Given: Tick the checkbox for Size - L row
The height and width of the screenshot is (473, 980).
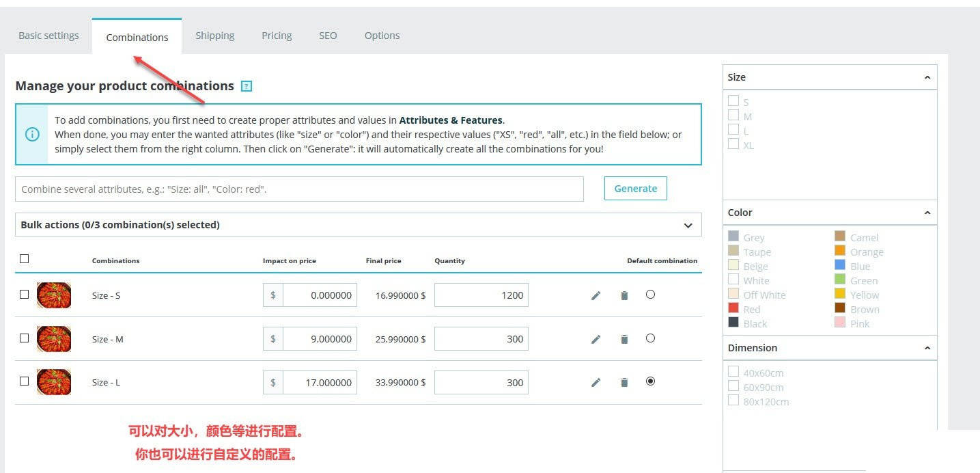Looking at the screenshot, I should [25, 381].
